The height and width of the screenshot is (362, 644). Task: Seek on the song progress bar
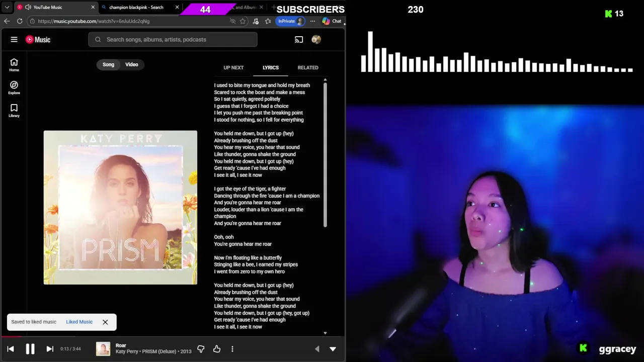[173, 337]
